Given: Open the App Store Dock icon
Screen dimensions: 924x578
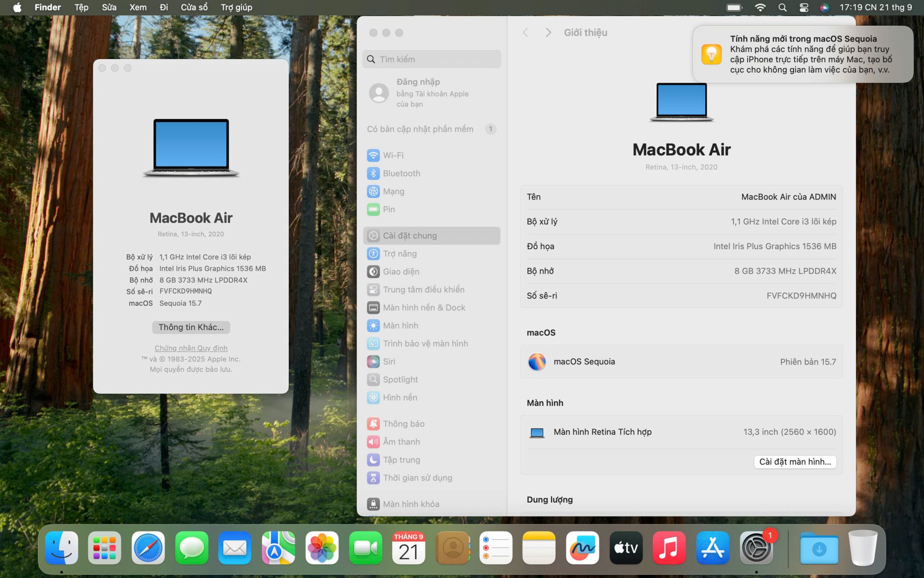Looking at the screenshot, I should tap(712, 548).
